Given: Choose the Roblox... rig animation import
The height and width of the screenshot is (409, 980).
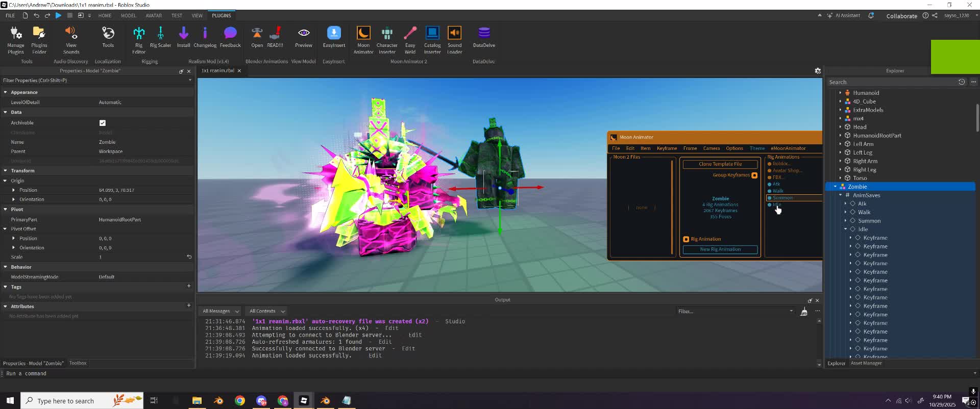Looking at the screenshot, I should click(781, 164).
